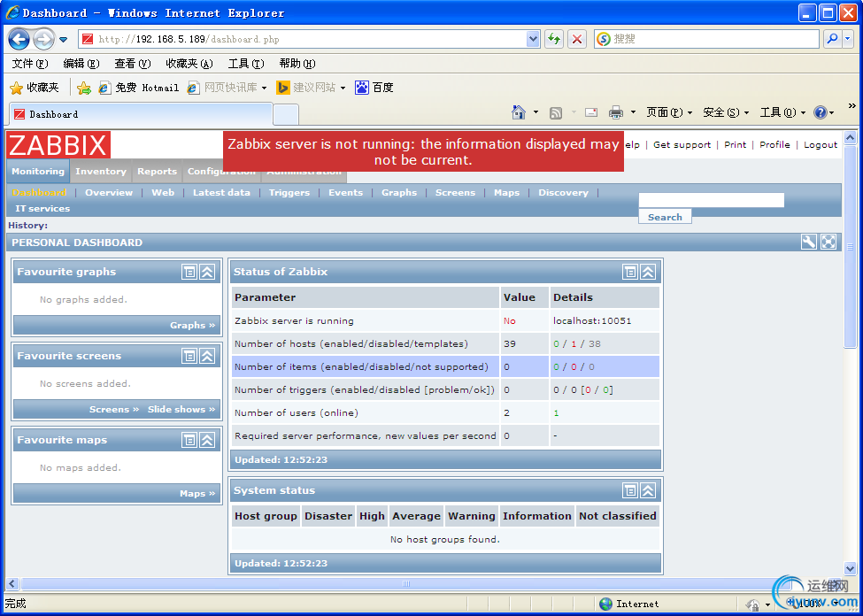This screenshot has height=616, width=863.
Task: Click the 收藏夹 favorites star button
Action: coord(35,88)
